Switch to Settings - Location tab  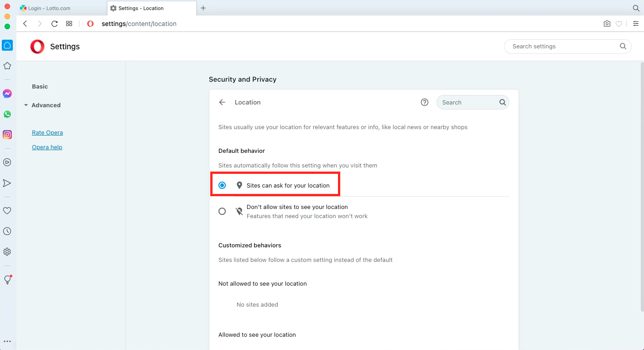click(152, 8)
